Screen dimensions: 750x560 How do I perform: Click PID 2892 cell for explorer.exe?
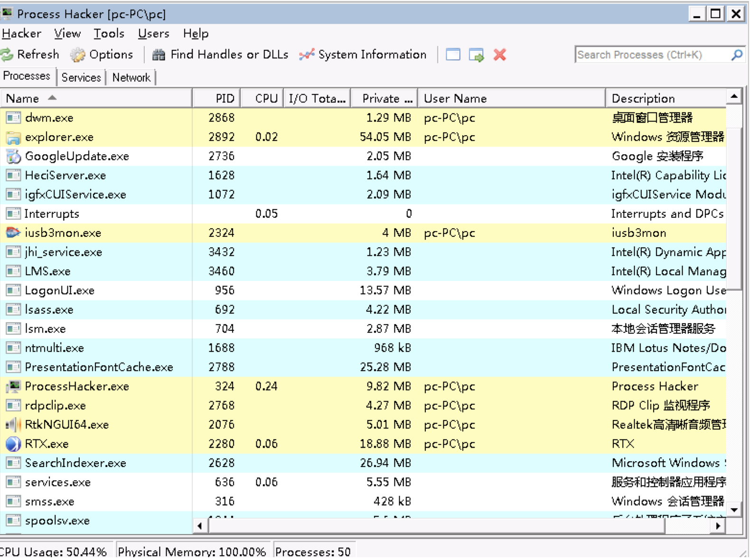click(x=222, y=137)
